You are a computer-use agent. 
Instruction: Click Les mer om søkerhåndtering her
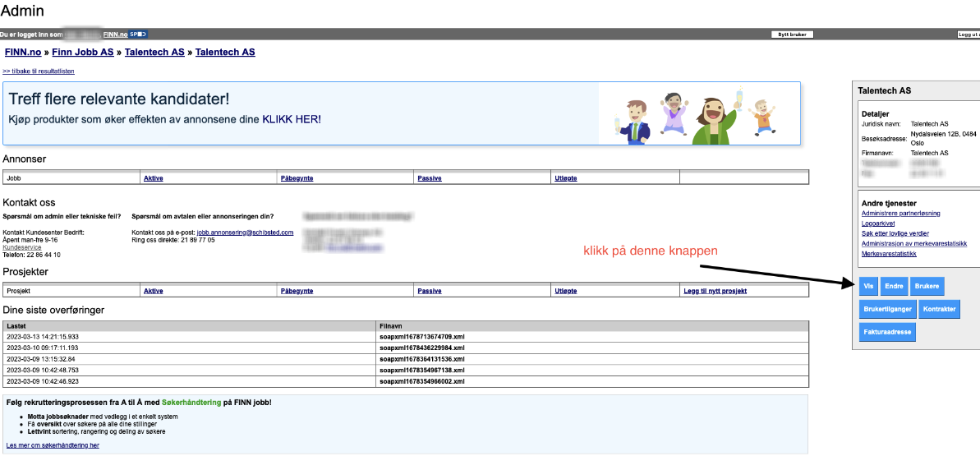point(53,445)
